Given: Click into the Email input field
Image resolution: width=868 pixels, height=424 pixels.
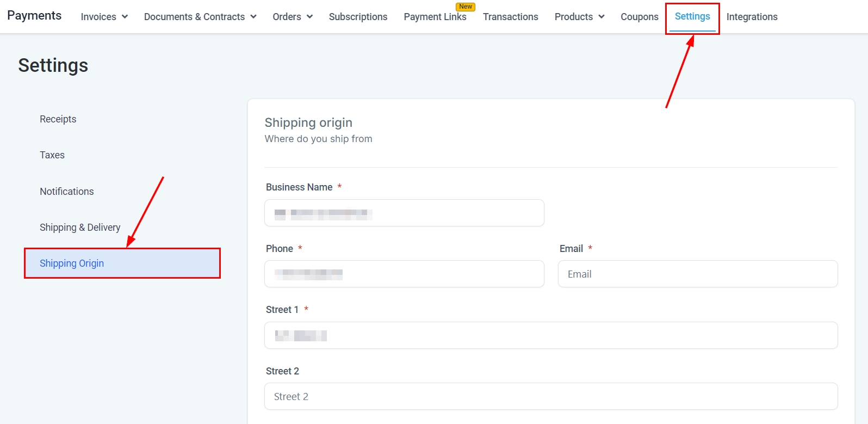Looking at the screenshot, I should click(697, 274).
